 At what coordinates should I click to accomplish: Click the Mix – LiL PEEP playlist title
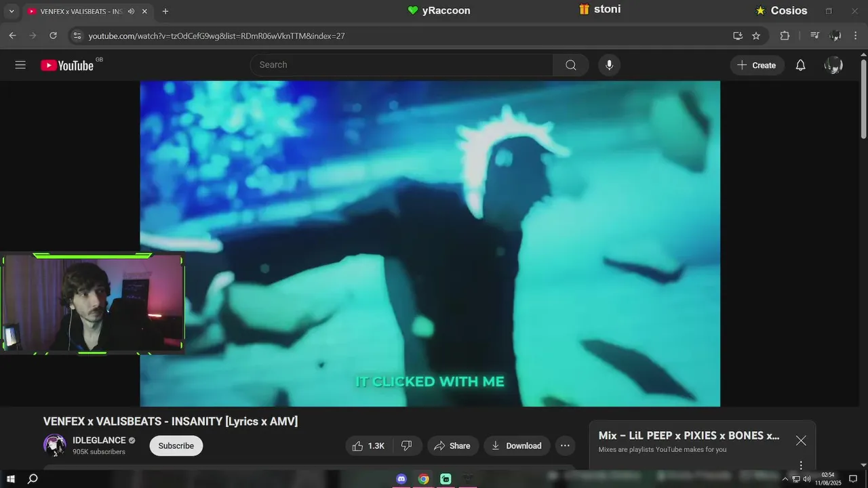coord(689,436)
